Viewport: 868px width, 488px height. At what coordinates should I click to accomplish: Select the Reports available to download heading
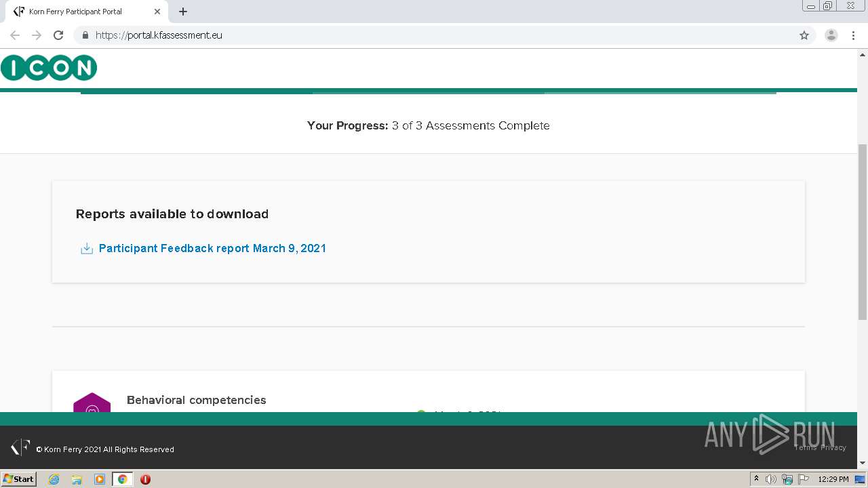(172, 214)
